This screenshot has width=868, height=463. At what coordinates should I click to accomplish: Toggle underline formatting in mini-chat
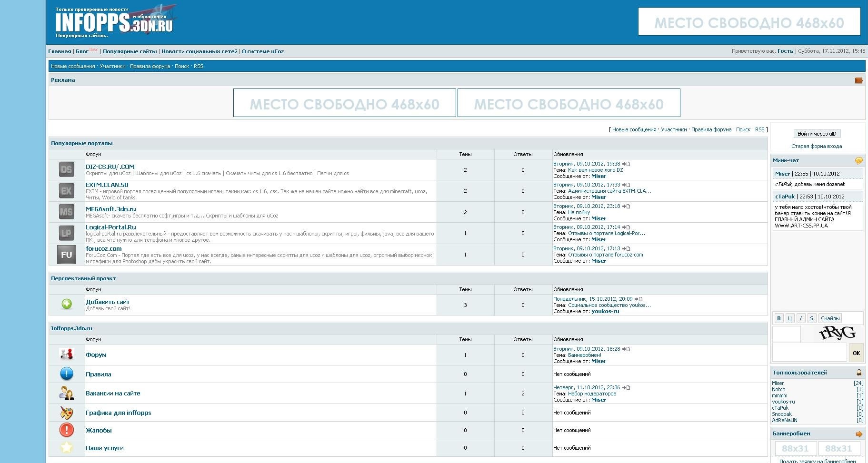[789, 318]
